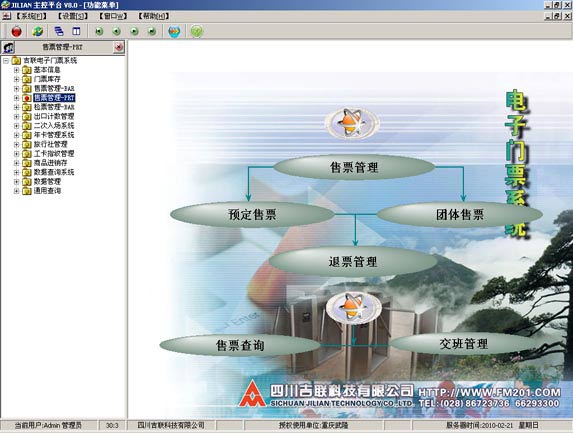Expand the 门票库存 tree node
573x433 pixels.
tap(16, 79)
